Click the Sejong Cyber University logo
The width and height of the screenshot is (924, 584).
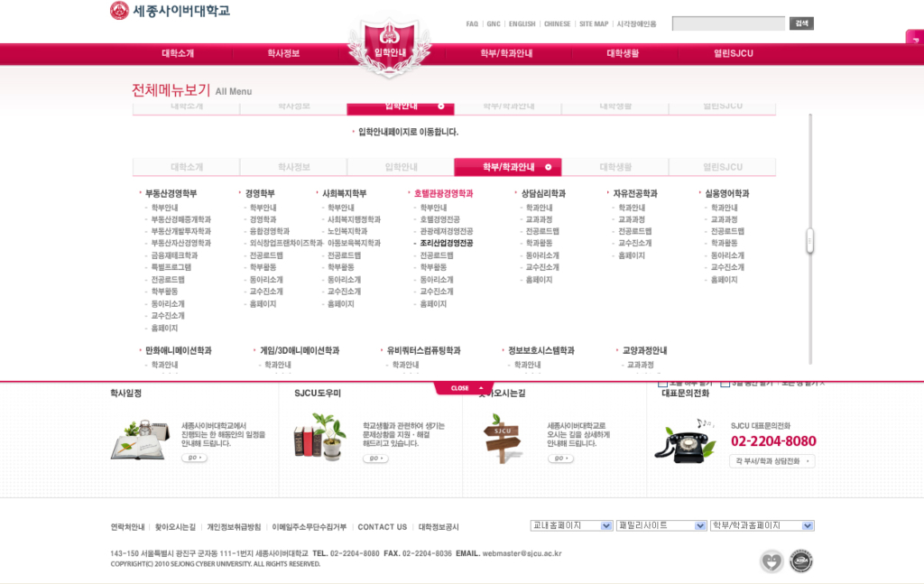coord(170,11)
